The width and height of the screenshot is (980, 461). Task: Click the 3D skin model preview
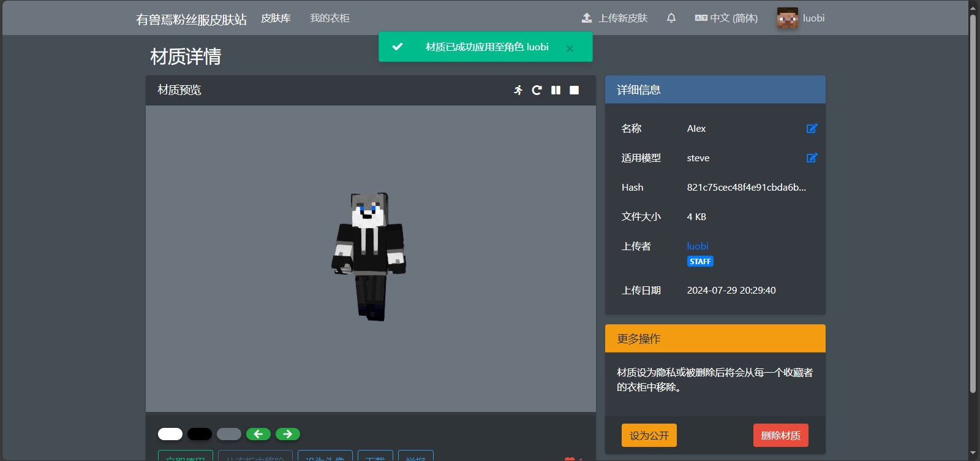pos(369,256)
